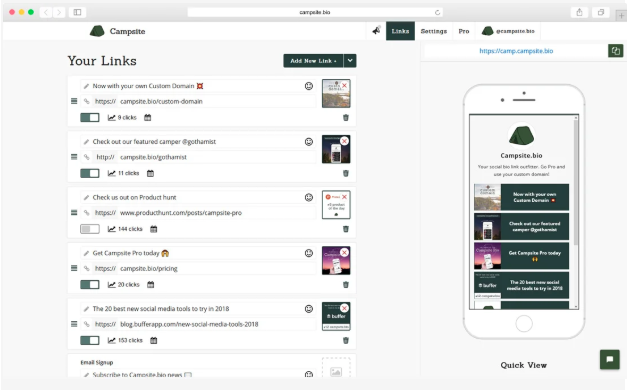
Task: Disable the 20 best social media tools toggle
Action: click(90, 340)
